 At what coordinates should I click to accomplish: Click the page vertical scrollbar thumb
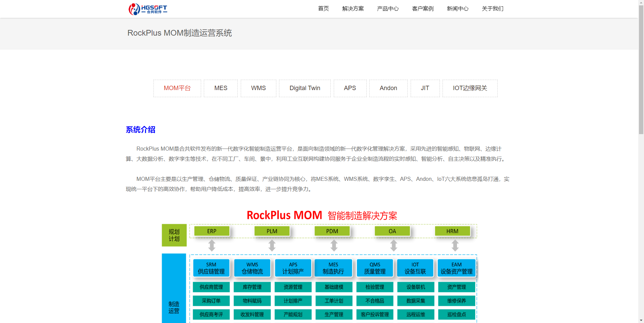[x=641, y=70]
